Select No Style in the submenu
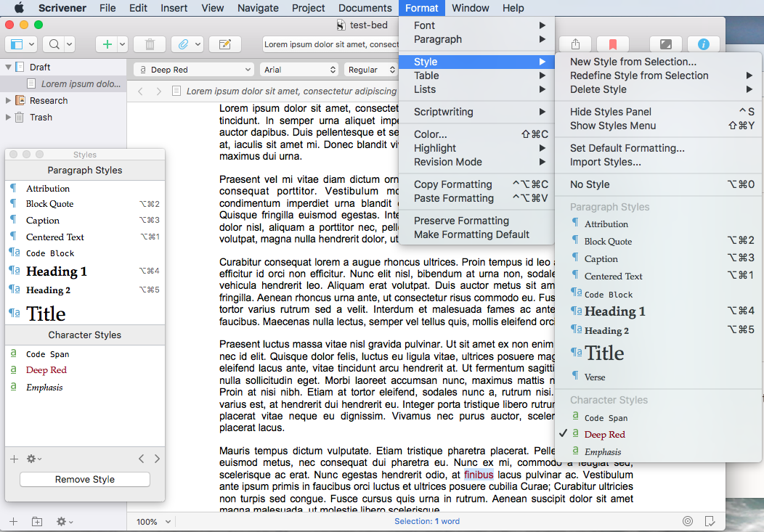 point(658,184)
